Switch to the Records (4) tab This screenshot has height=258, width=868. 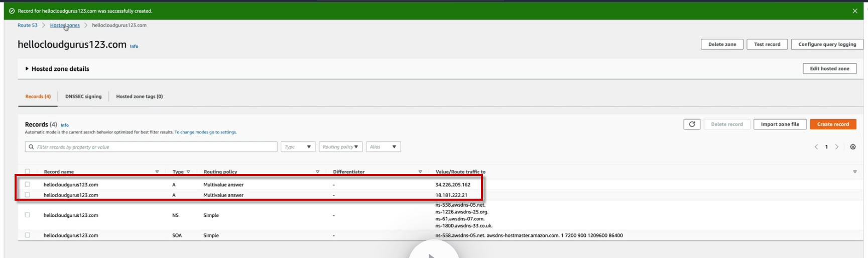tap(38, 97)
